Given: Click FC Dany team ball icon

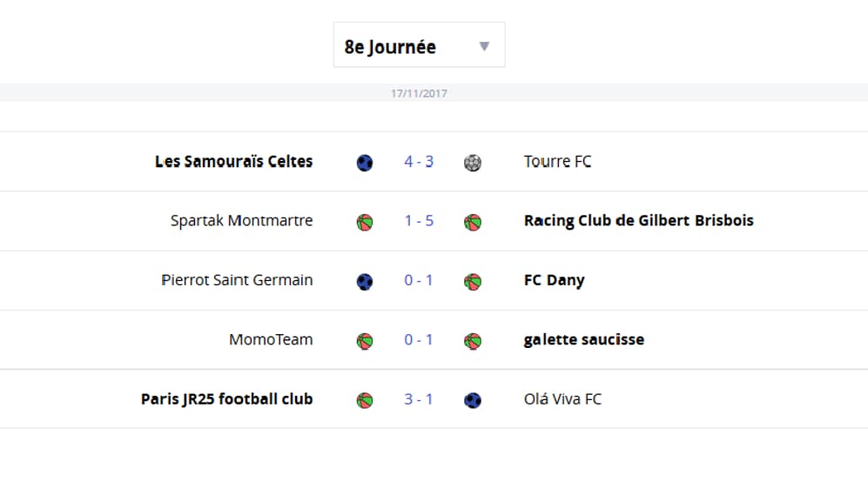Looking at the screenshot, I should coord(473,282).
